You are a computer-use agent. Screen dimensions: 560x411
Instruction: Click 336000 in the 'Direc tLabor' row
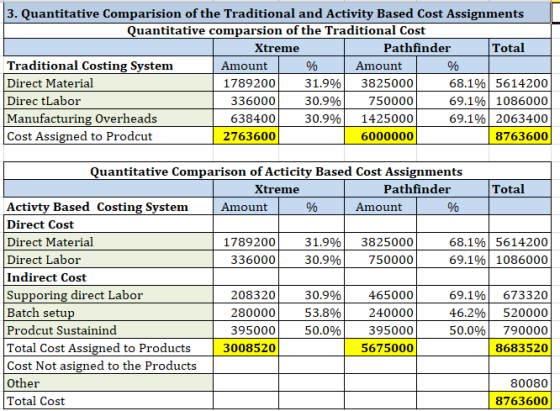[246, 101]
